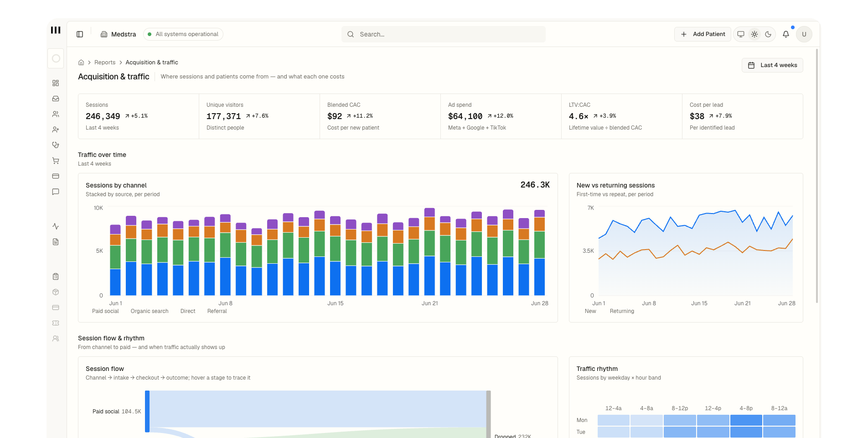Click the Sessions value 246,349
Image resolution: width=868 pixels, height=438 pixels.
point(103,116)
